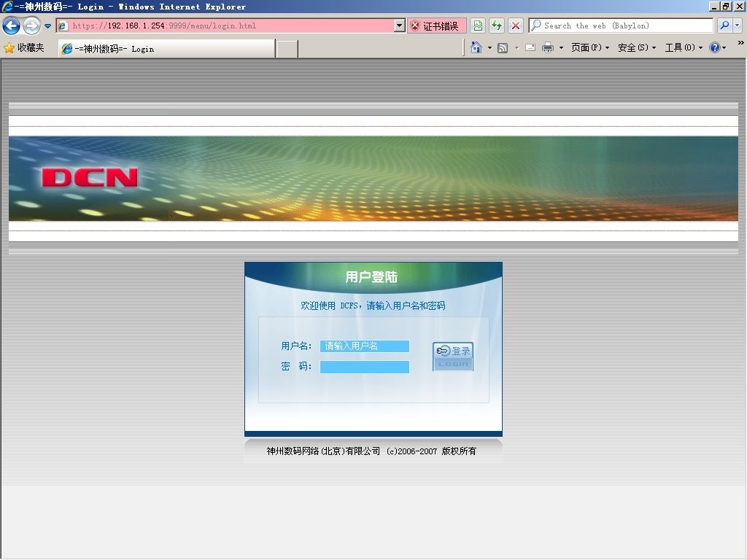Open the 页面(P) menu
The width and height of the screenshot is (747, 560).
[x=589, y=47]
